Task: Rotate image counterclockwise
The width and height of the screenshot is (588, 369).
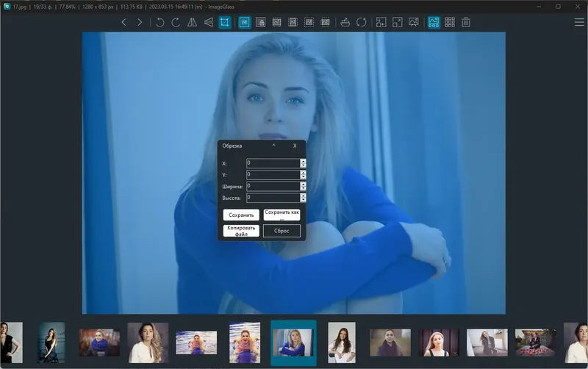Action: pyautogui.click(x=159, y=22)
